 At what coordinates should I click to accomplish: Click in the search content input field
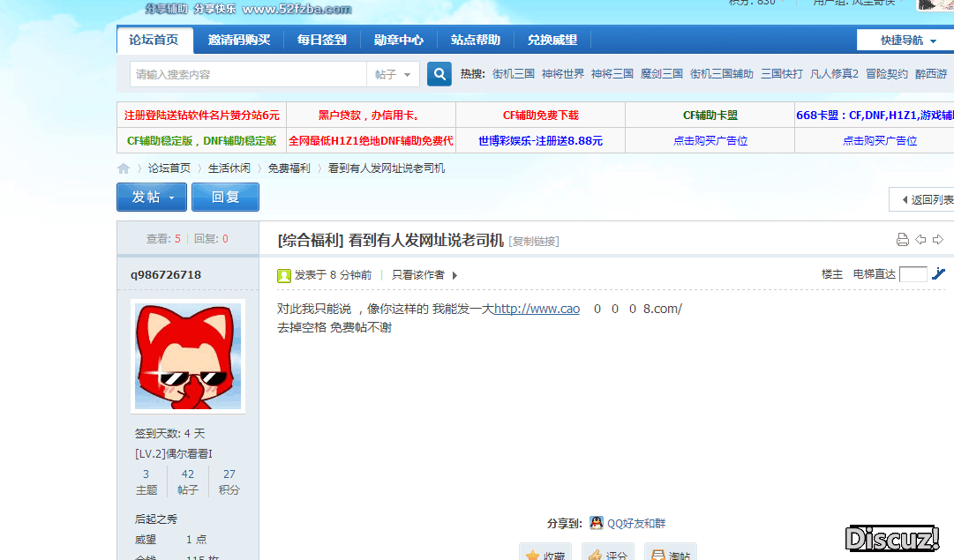(248, 74)
